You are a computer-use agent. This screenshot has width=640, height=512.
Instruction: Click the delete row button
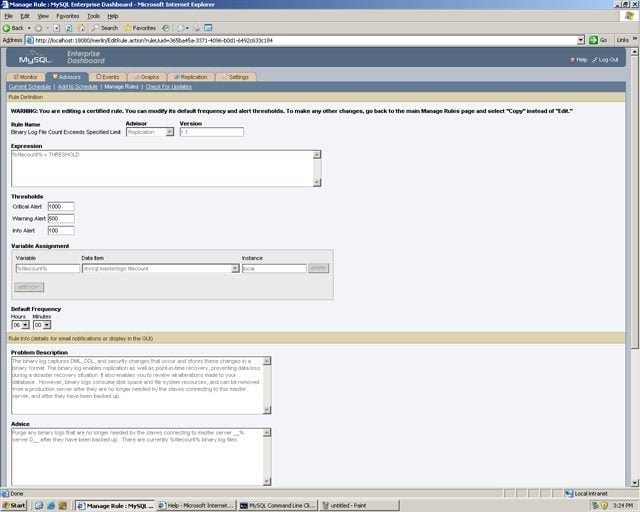point(318,268)
